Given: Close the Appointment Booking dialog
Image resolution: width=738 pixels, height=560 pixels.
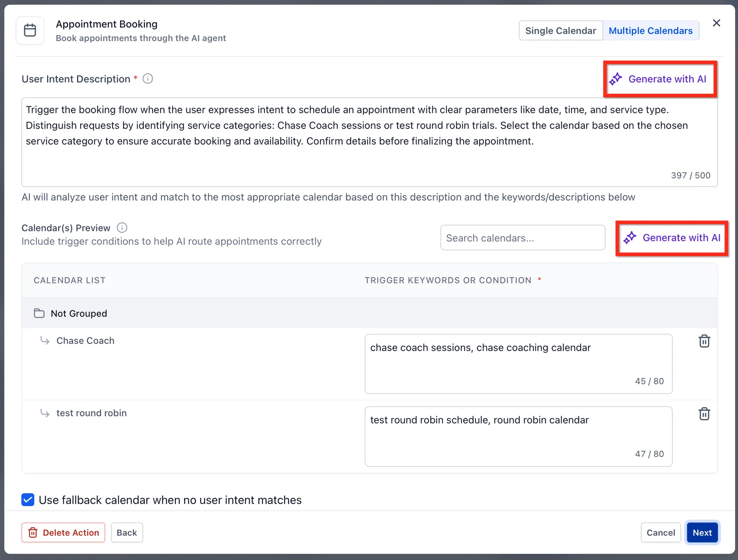Looking at the screenshot, I should pos(716,23).
